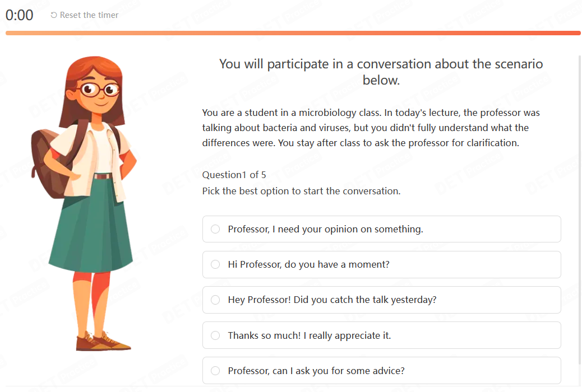Click the 'Question1 of 5' label

coord(234,175)
